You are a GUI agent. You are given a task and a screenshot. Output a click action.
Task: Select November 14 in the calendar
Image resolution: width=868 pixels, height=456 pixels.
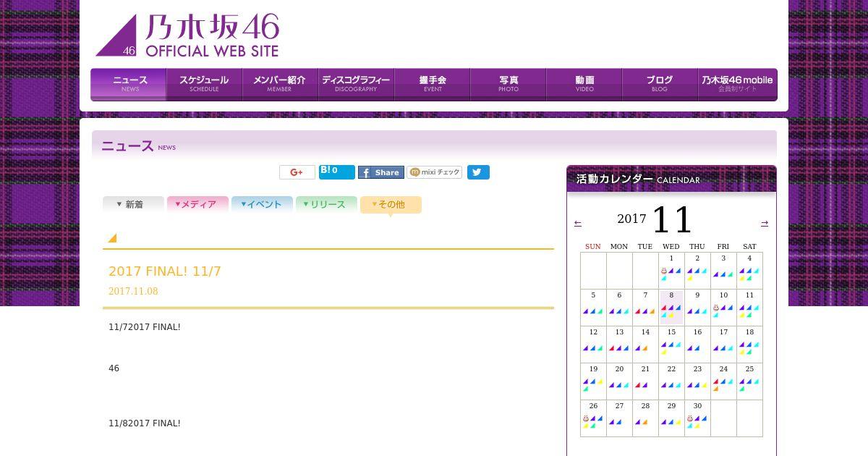[x=645, y=344]
